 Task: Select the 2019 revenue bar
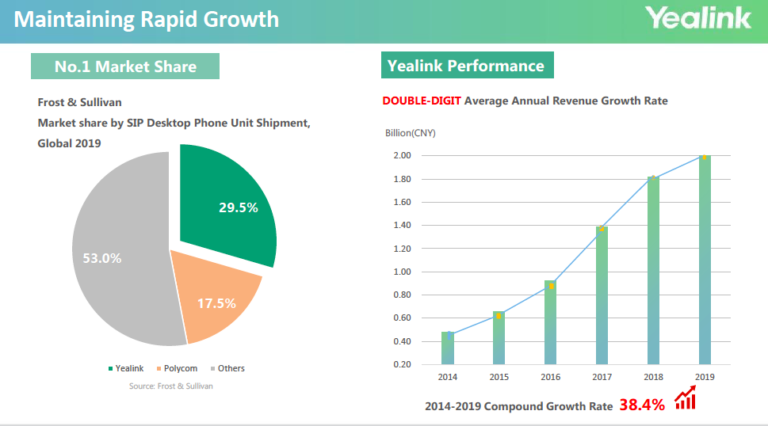(x=705, y=260)
